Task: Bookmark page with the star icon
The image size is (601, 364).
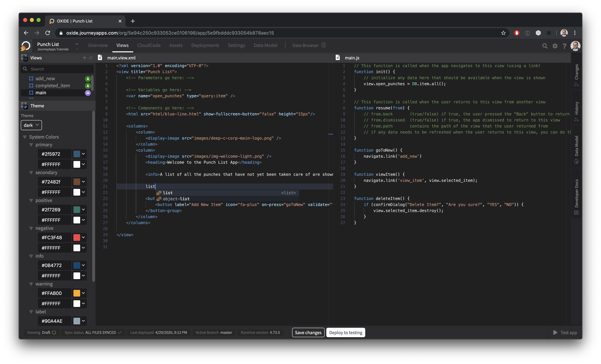Action: pyautogui.click(x=503, y=33)
